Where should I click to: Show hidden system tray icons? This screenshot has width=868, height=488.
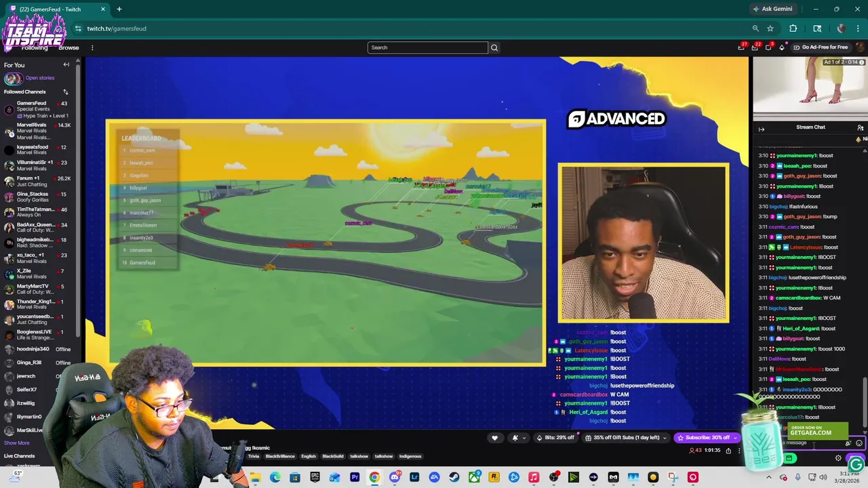click(768, 478)
